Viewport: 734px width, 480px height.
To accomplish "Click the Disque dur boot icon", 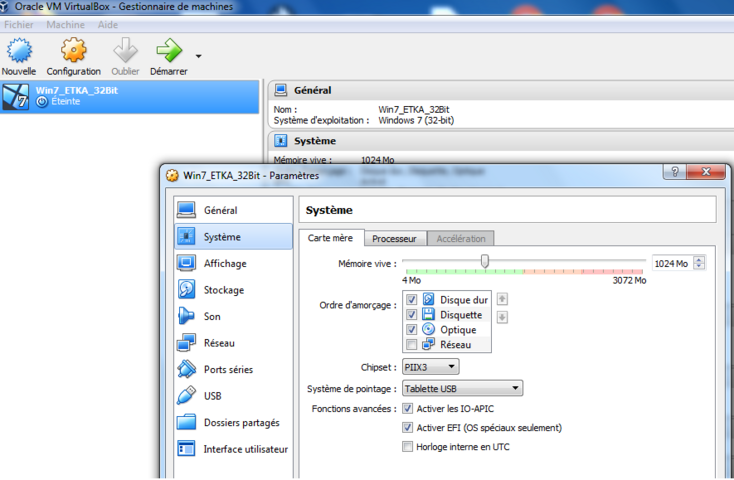I will 428,299.
